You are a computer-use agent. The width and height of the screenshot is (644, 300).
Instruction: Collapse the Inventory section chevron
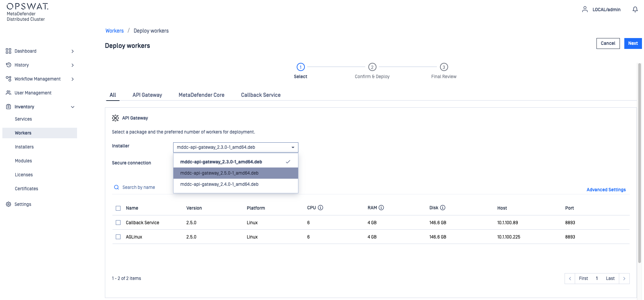[72, 107]
